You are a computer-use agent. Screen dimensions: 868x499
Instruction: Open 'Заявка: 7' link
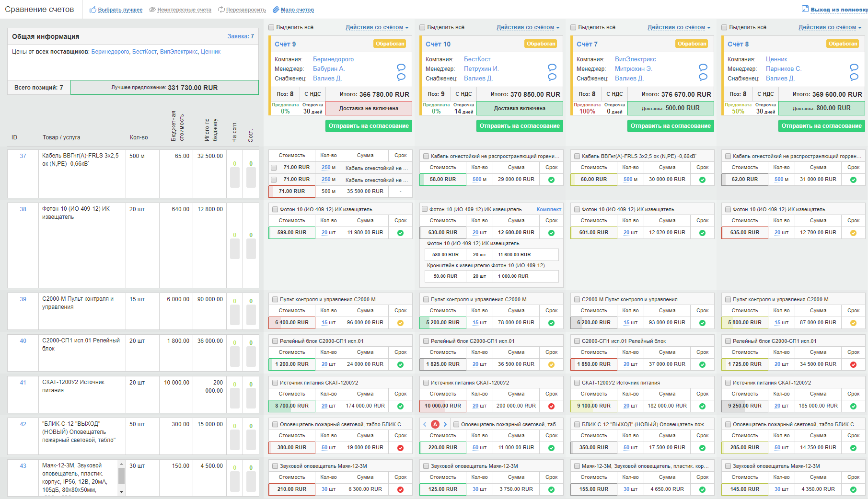point(241,36)
